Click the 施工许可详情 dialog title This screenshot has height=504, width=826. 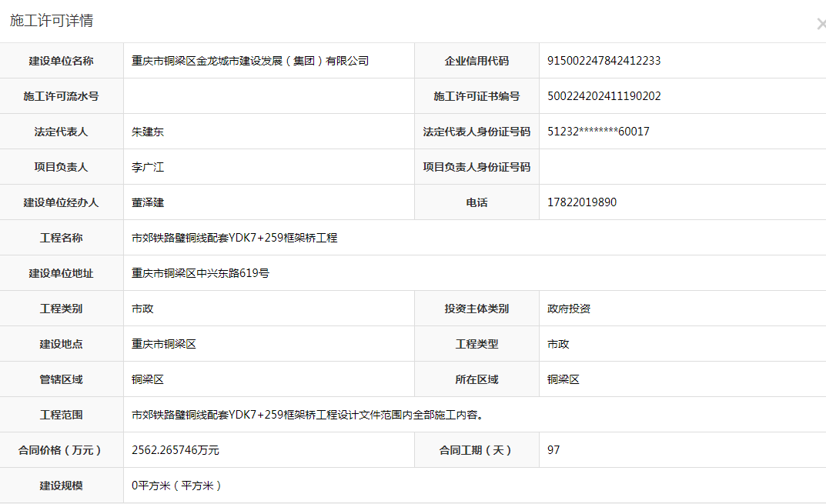click(x=52, y=21)
